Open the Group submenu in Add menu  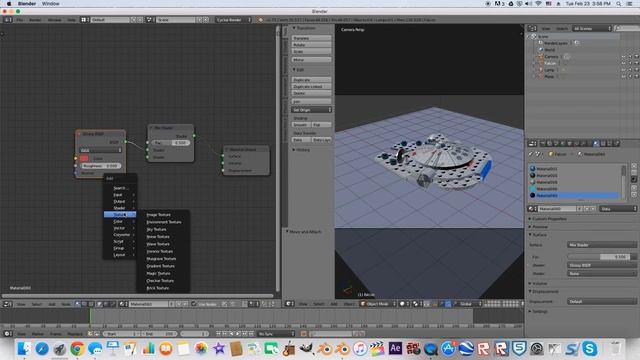[120, 248]
